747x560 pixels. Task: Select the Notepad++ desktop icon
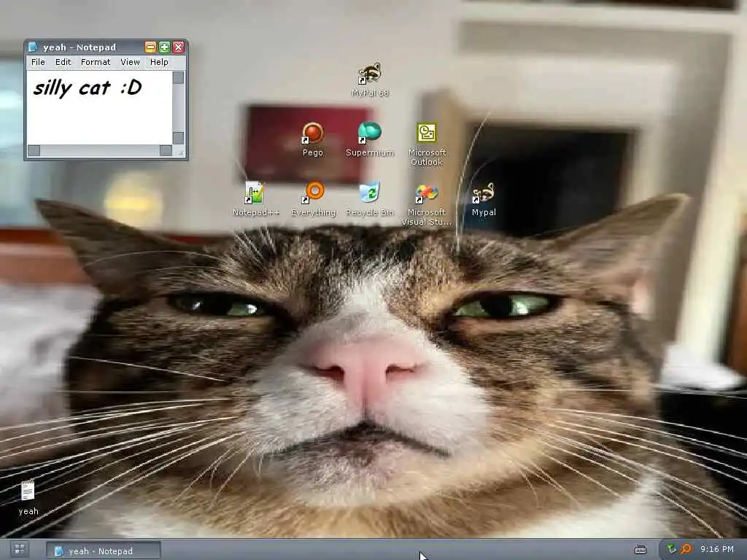(256, 199)
